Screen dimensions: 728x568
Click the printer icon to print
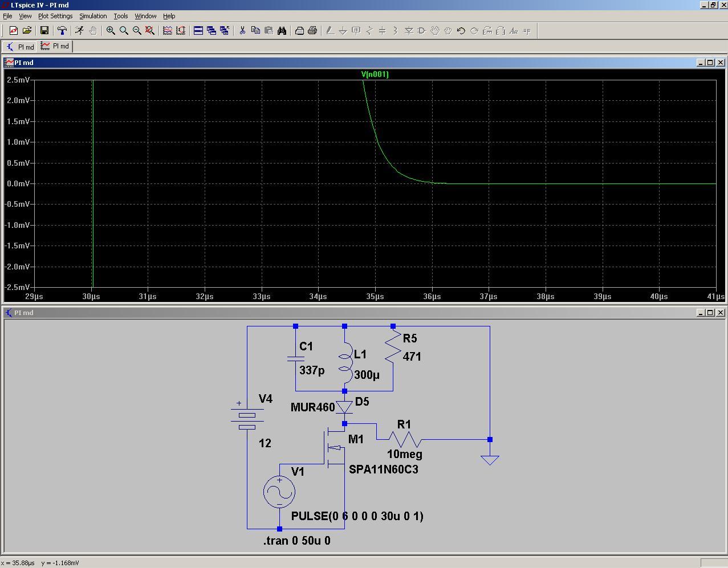pyautogui.click(x=312, y=31)
